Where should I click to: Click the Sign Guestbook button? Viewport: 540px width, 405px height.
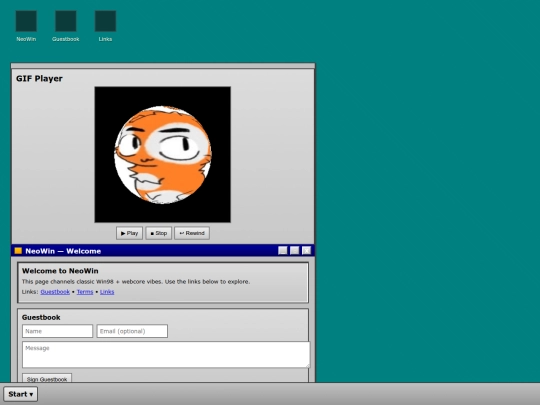(47, 378)
